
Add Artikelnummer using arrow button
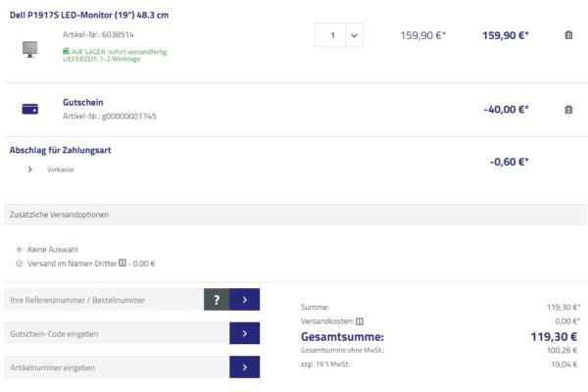[244, 367]
